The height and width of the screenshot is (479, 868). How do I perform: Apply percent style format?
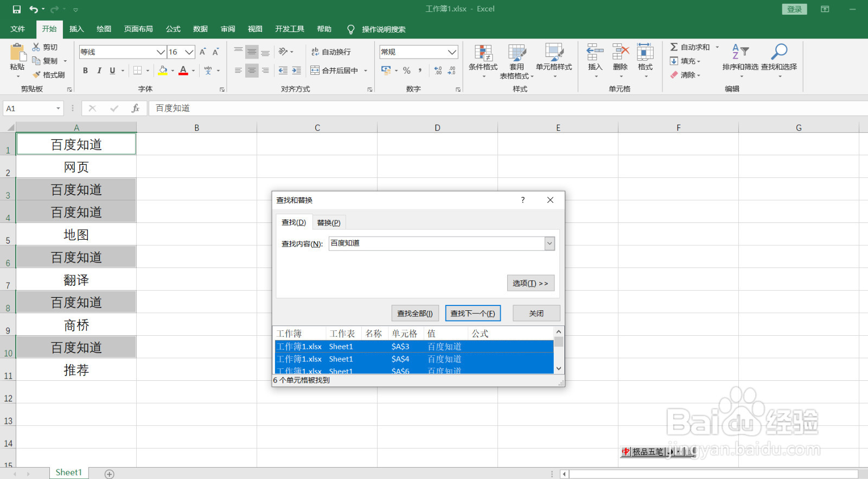pos(406,71)
